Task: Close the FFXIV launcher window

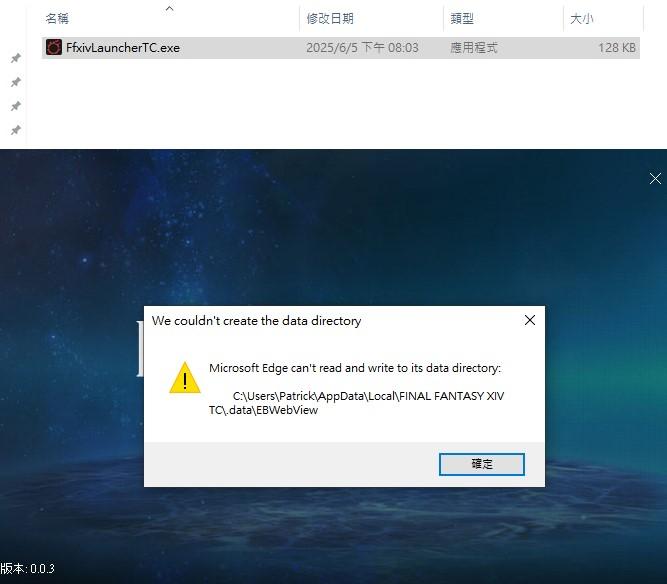Action: pos(655,178)
